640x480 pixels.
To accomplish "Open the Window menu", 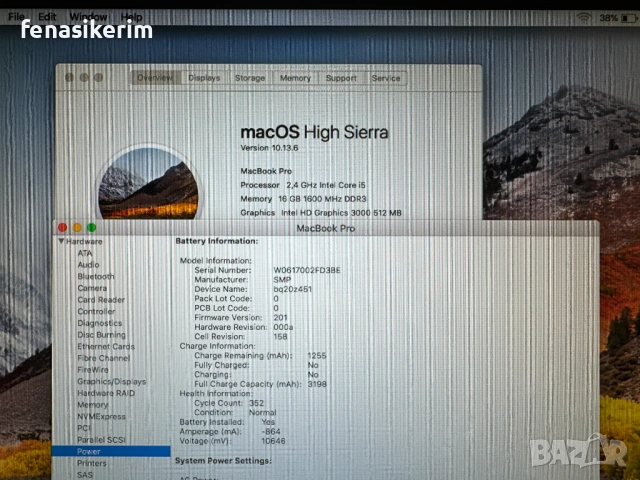I will (x=88, y=17).
